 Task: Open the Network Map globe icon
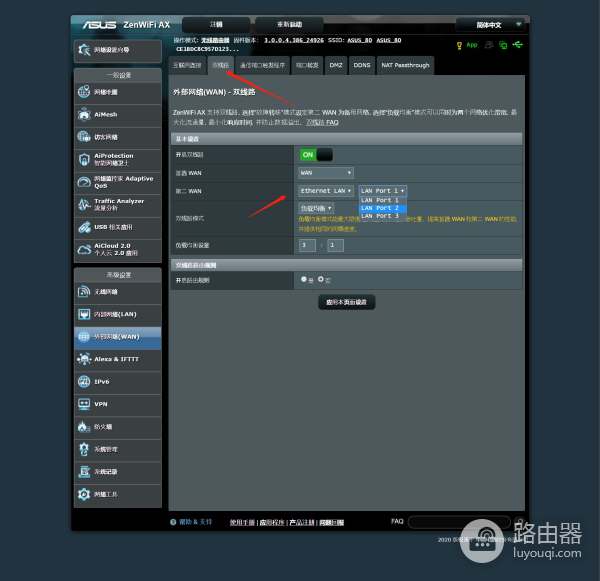pos(84,92)
